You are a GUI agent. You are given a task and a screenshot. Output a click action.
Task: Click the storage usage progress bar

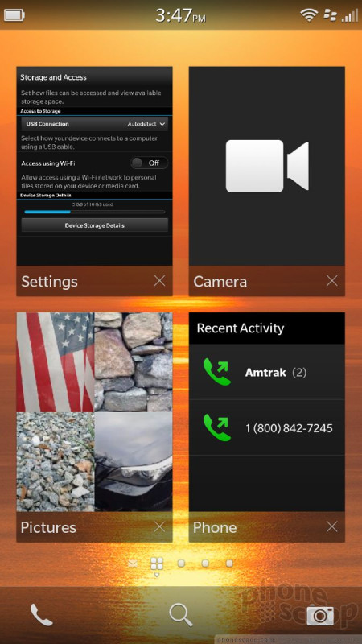[94, 212]
